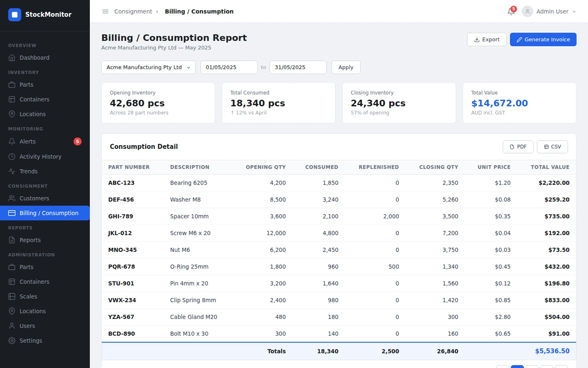Click the O-Ring 25mm description
This screenshot has height=368, width=588.
point(189,267)
